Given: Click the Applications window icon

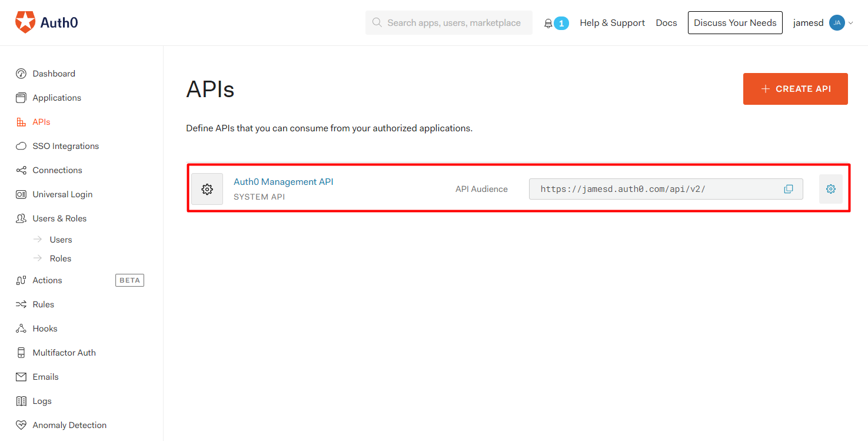Looking at the screenshot, I should (21, 98).
